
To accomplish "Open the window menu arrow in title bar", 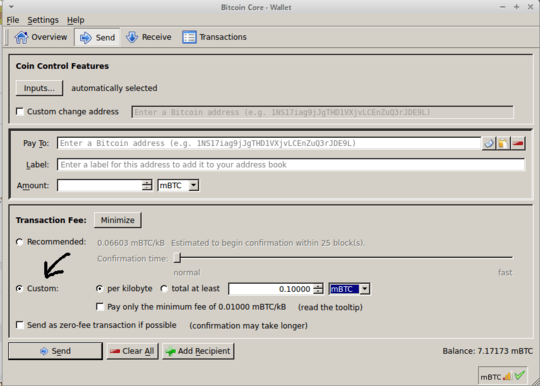I will [x=11, y=7].
